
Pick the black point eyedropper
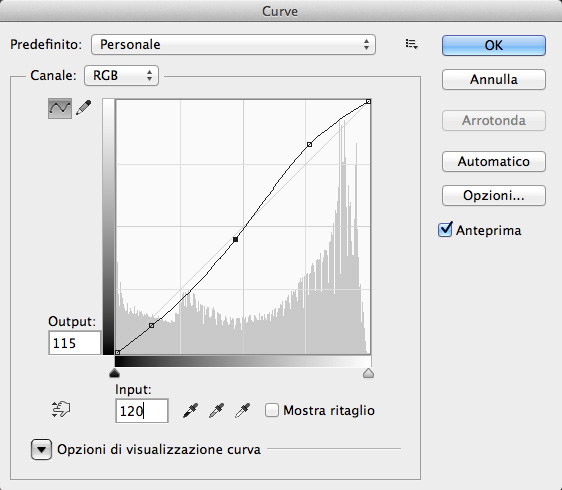[190, 410]
